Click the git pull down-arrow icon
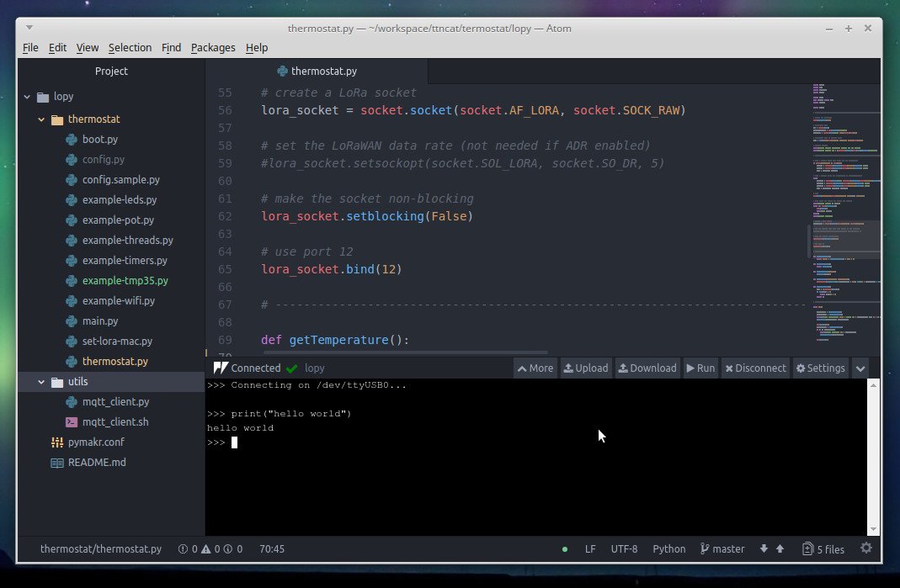Screen dimensions: 900x588 pyautogui.click(x=764, y=549)
